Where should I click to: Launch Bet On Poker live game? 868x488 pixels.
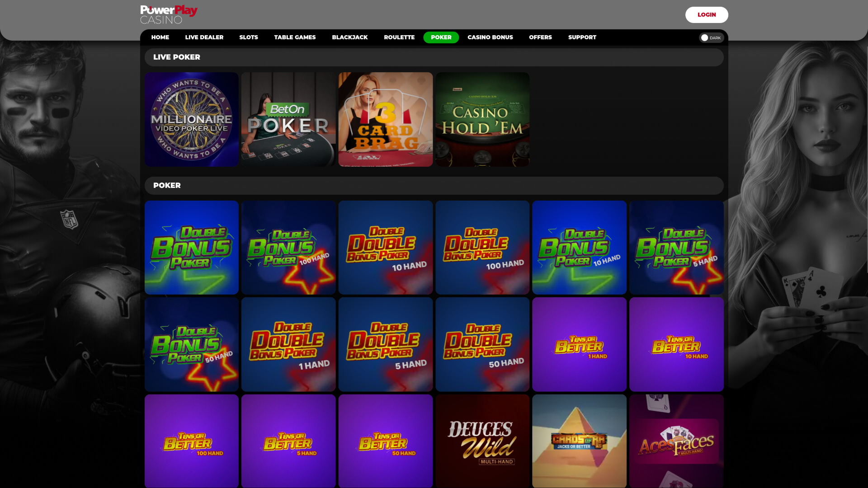coord(288,119)
